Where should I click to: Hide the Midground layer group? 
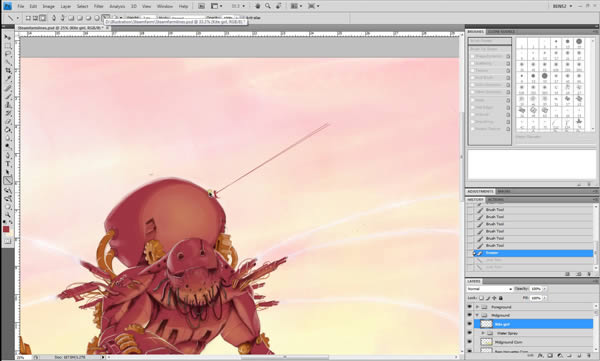click(x=470, y=315)
